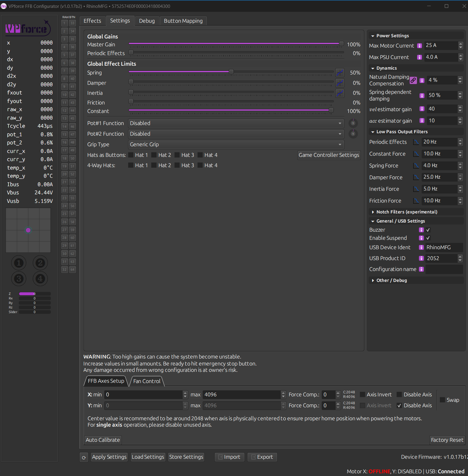Click the USB Device Ident text field
The width and height of the screenshot is (468, 476).
click(x=444, y=247)
